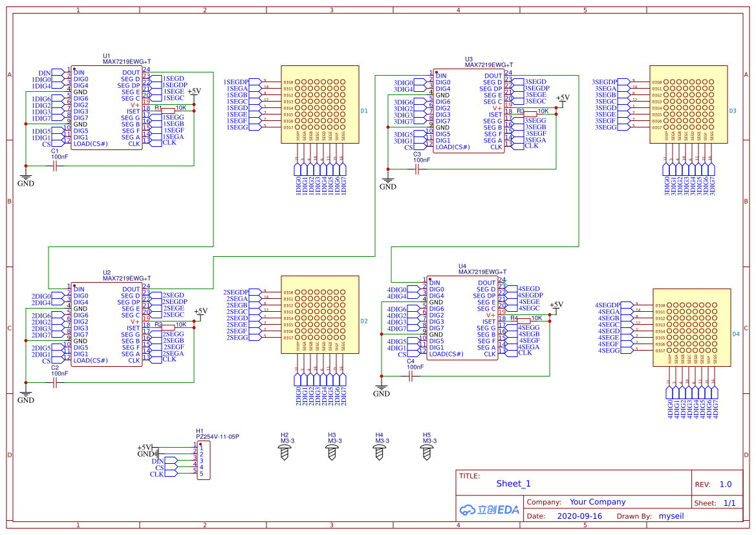Select resistor R4 10K symbol
The image size is (756, 535).
click(x=524, y=321)
